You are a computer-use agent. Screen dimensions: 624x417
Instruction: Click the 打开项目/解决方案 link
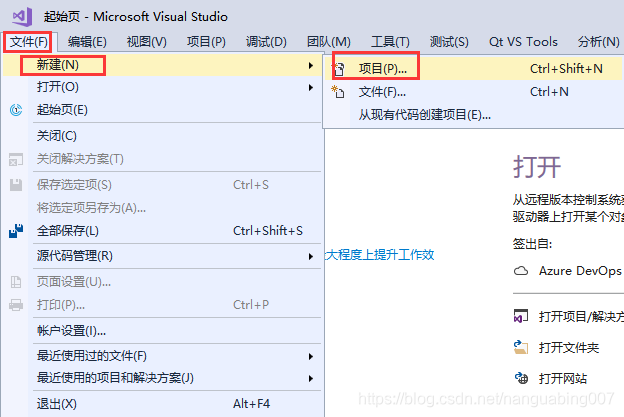coord(581,317)
